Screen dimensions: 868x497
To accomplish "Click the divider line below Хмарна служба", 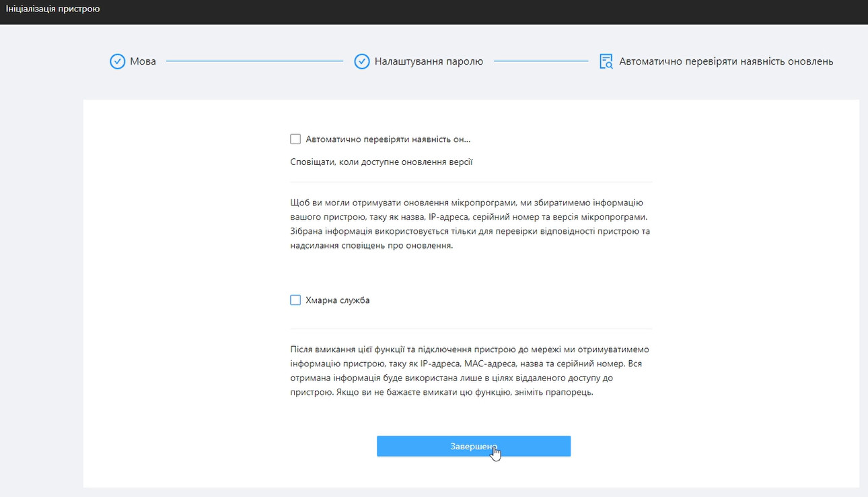I will [x=471, y=329].
